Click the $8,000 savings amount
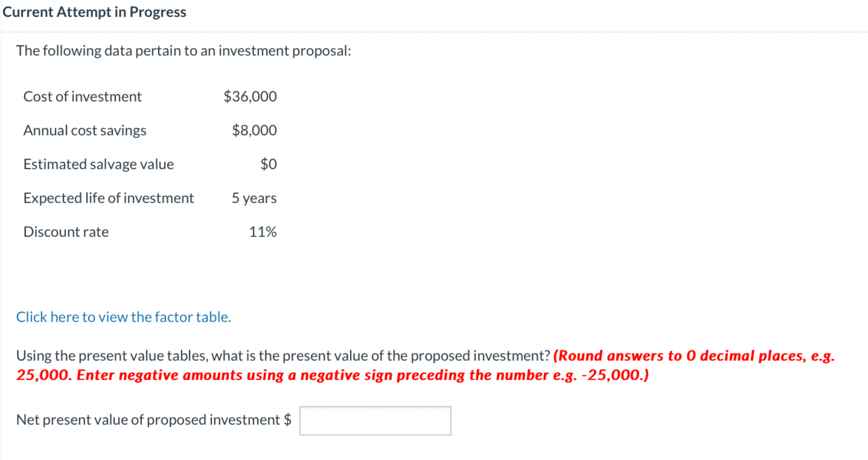Screen dimensions: 868x460 click(254, 130)
